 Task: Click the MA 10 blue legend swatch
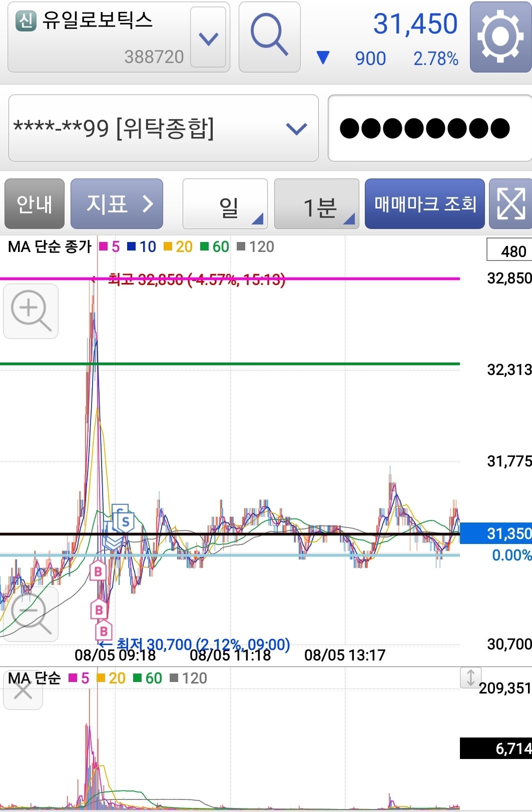coord(132,246)
